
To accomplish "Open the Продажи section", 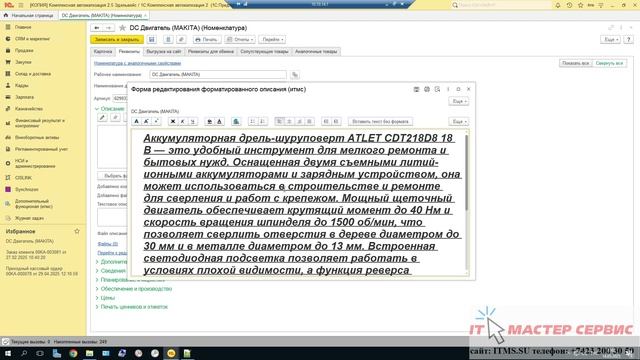I will coord(24,51).
